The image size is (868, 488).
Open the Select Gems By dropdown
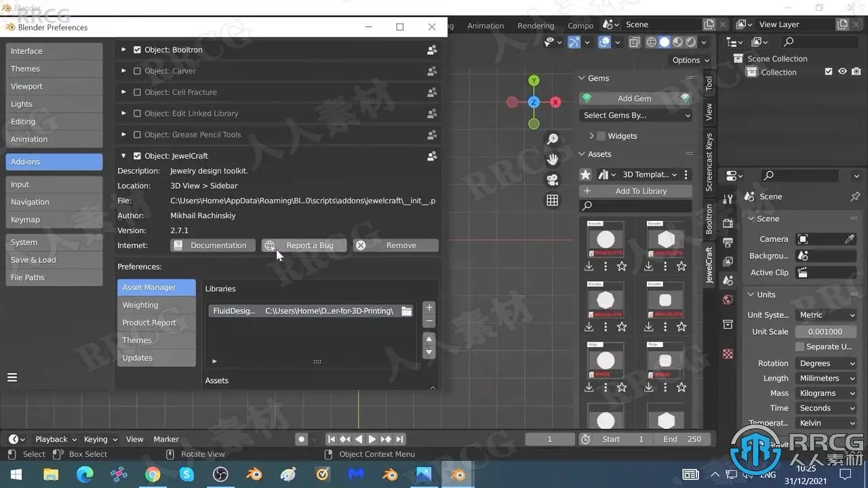coord(636,115)
